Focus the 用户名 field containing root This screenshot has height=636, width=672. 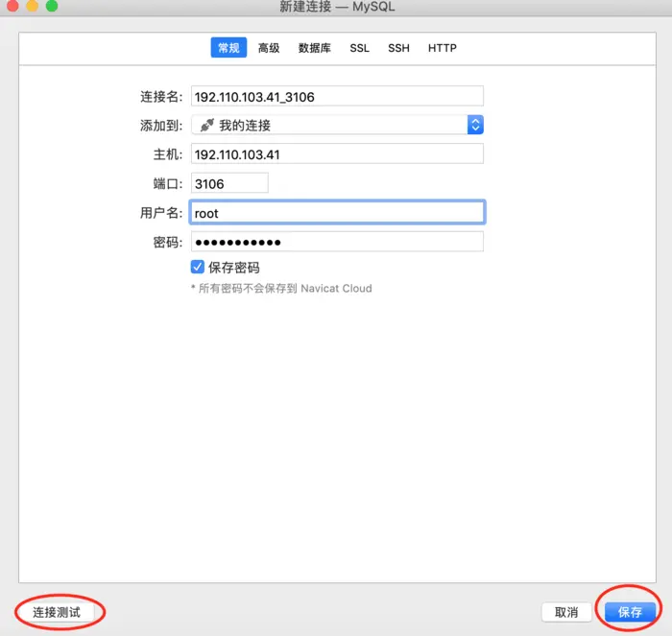pos(337,212)
